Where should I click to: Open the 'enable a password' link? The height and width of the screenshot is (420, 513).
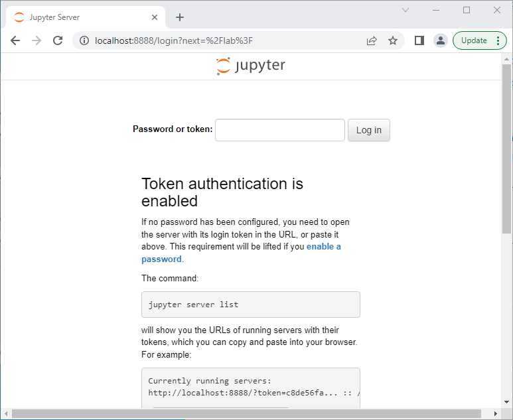[241, 253]
